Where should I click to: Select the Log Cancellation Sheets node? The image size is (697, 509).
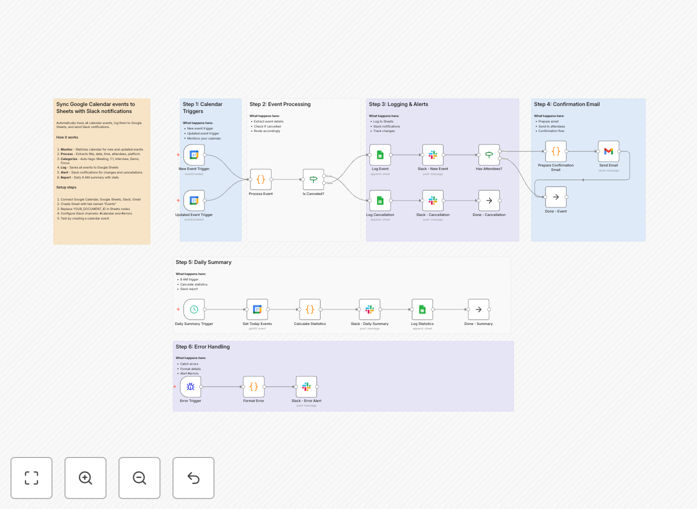point(380,200)
